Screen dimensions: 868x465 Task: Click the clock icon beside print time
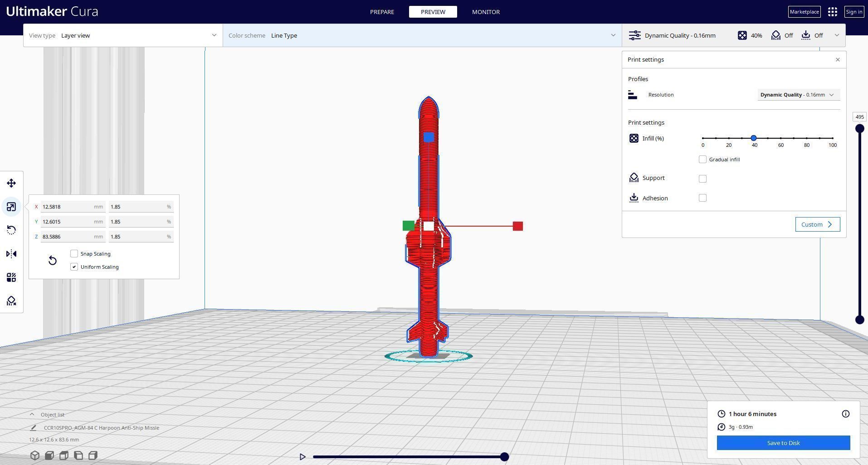pyautogui.click(x=722, y=414)
